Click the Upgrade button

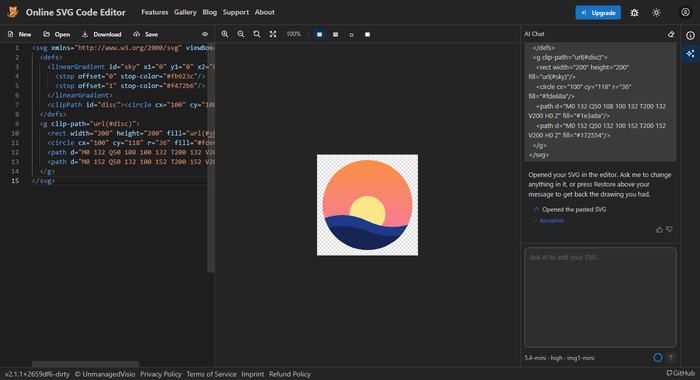[598, 13]
